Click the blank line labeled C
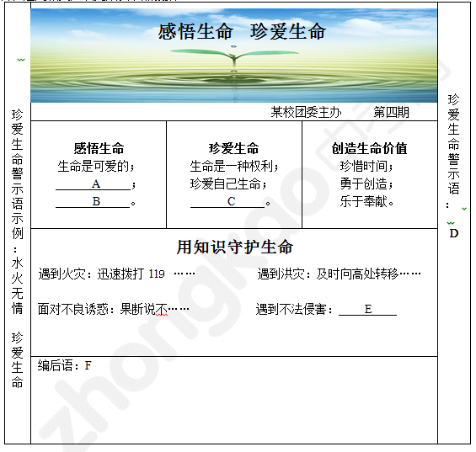 (x=227, y=202)
